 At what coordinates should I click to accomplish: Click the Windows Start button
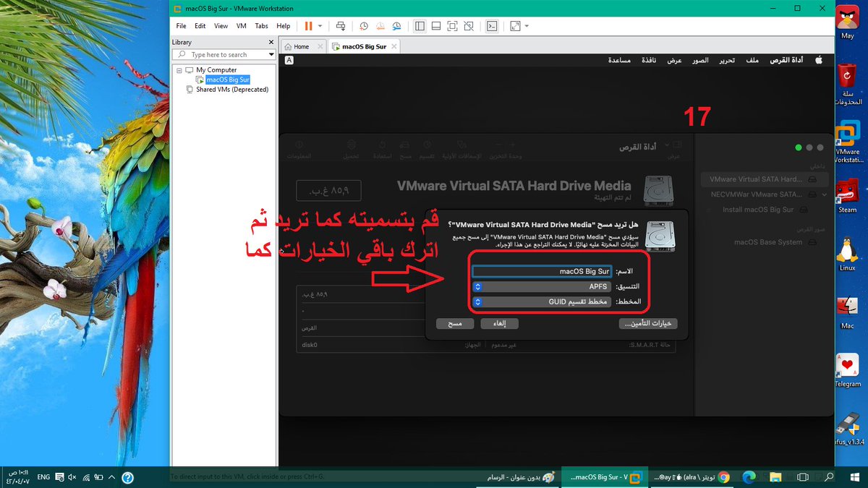pyautogui.click(x=854, y=477)
